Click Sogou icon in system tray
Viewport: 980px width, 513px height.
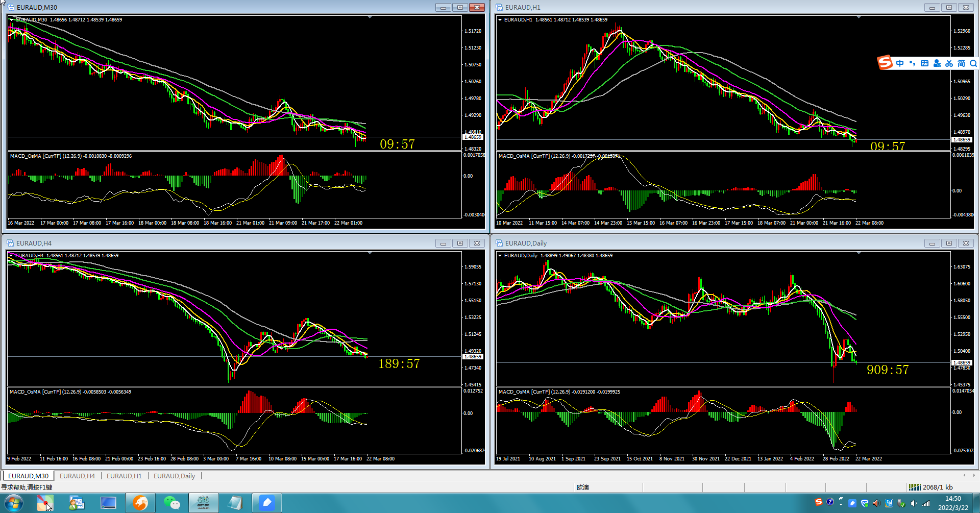point(819,502)
